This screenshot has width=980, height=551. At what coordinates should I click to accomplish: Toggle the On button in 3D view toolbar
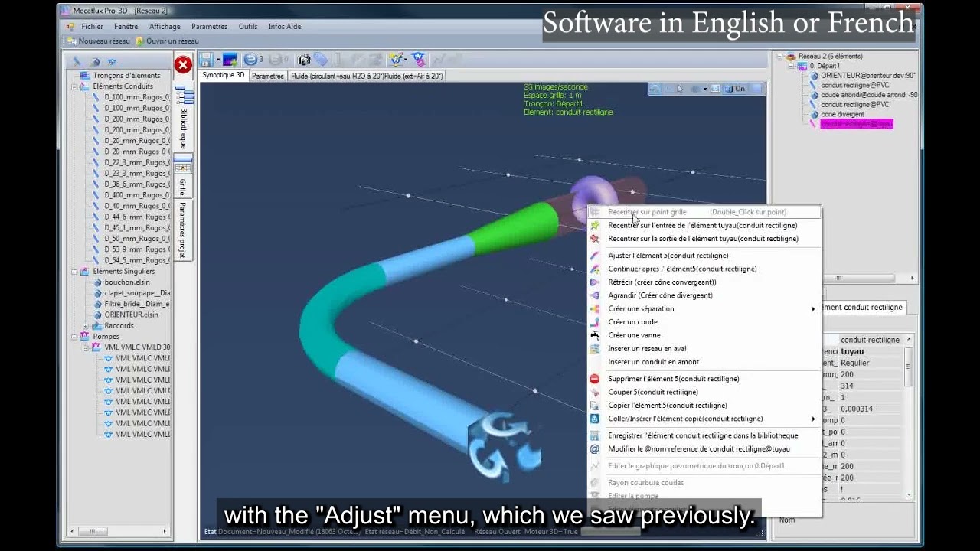click(735, 89)
